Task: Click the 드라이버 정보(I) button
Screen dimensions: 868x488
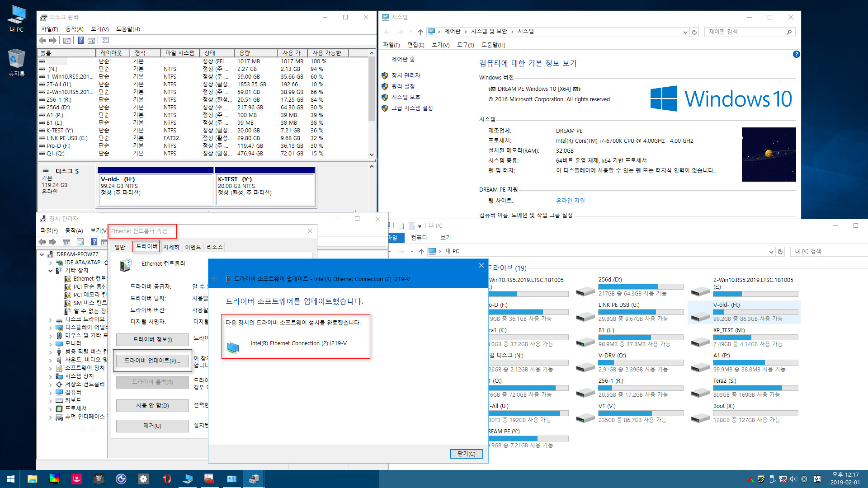Action: (152, 339)
